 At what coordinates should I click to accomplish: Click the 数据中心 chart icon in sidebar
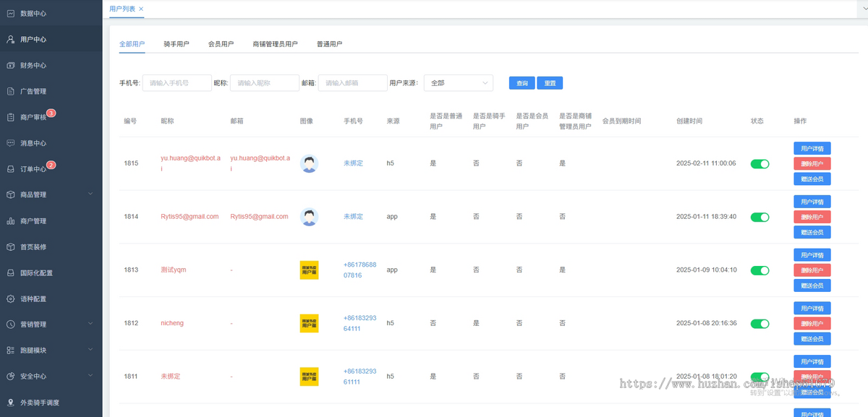coord(11,14)
